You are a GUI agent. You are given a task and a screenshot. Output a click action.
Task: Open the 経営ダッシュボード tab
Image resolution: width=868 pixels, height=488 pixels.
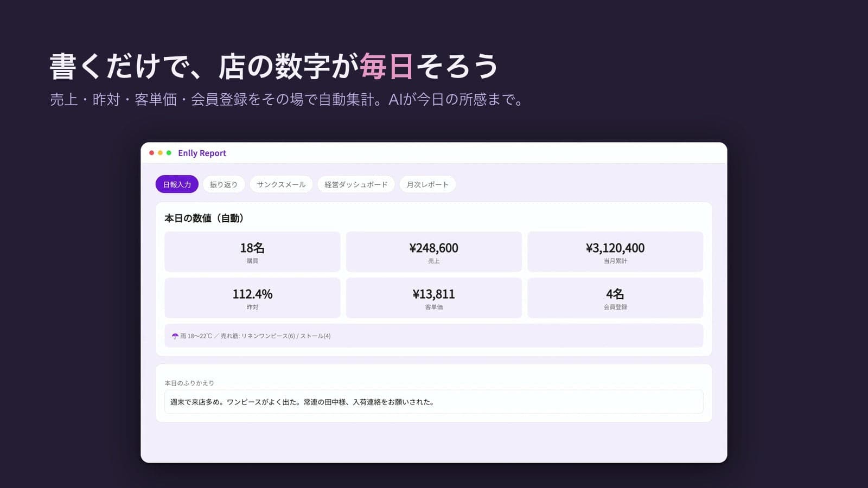click(x=356, y=184)
